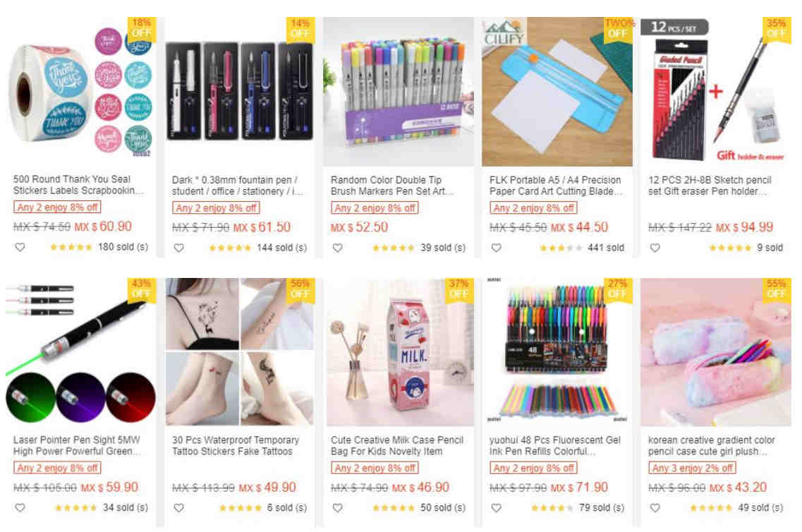Screen dimensions: 802x532
Task: Add Milk Case Pencil Bag to wishlist
Action: [338, 508]
